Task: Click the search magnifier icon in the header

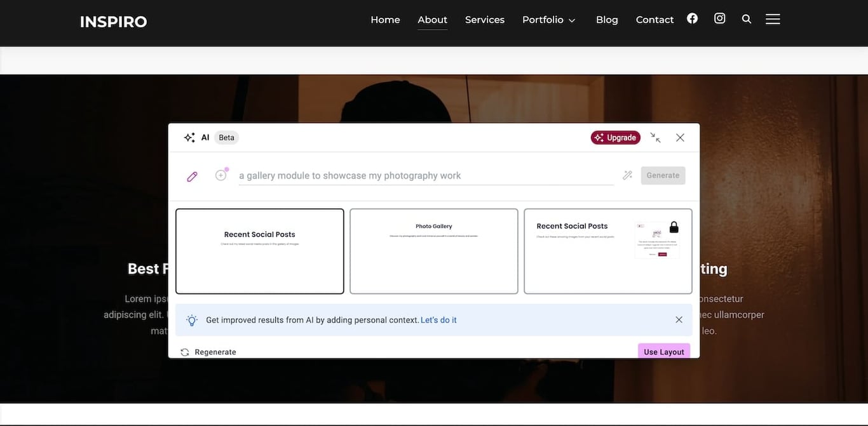Action: click(x=745, y=18)
